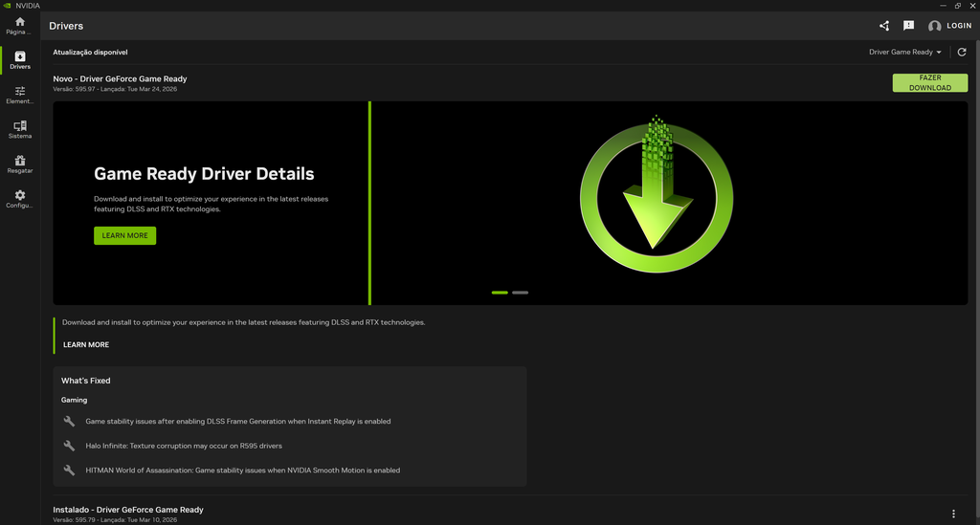Click the LOGIN text
The width and height of the screenshot is (980, 525).
tap(959, 26)
